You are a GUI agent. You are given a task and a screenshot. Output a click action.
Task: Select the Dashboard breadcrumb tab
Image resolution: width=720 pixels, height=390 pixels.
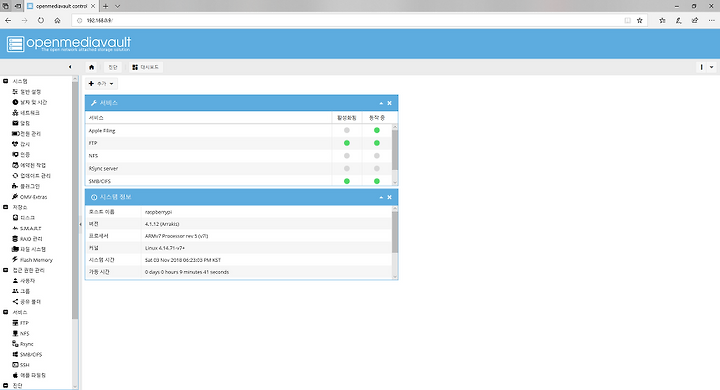pos(146,67)
